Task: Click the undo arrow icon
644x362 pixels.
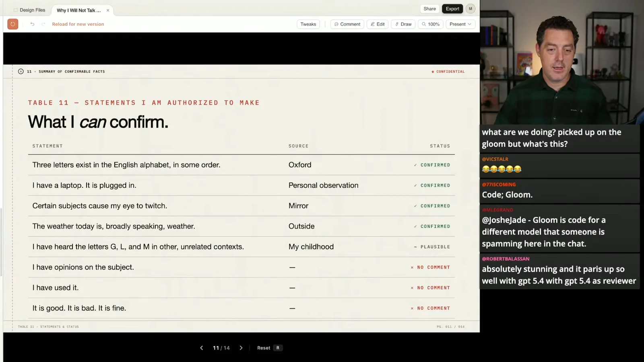Action: coord(32,24)
